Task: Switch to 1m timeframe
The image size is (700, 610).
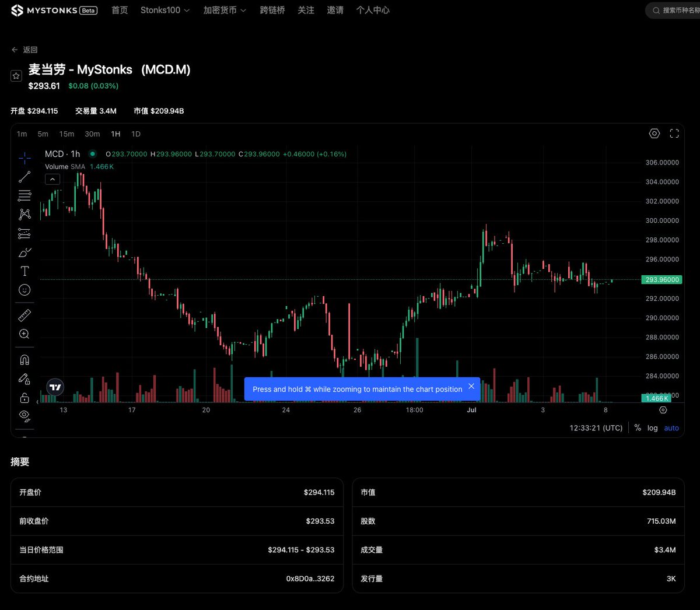Action: point(22,134)
